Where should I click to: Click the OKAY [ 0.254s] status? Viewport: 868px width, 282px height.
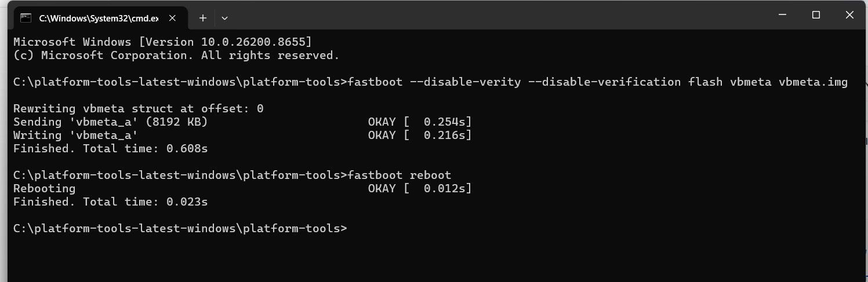coord(420,122)
